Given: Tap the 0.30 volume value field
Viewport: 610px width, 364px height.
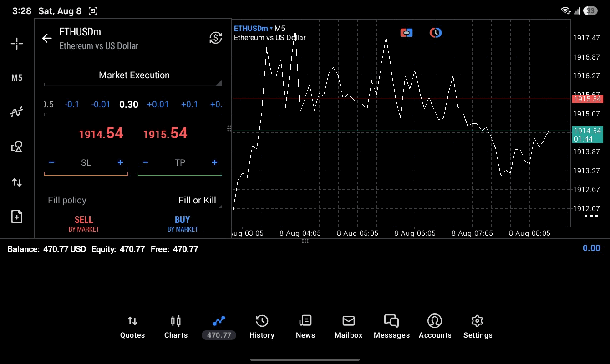Looking at the screenshot, I should (x=129, y=105).
